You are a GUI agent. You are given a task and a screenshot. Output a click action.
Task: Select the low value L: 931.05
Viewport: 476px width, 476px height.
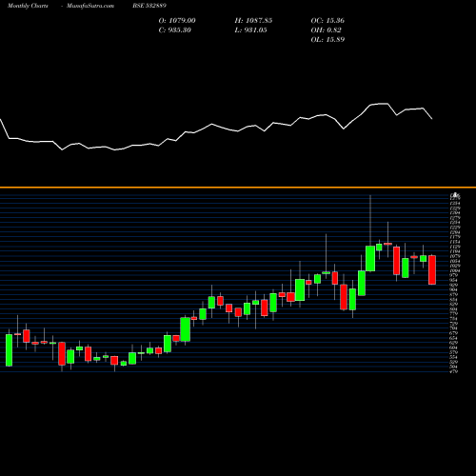(250, 30)
